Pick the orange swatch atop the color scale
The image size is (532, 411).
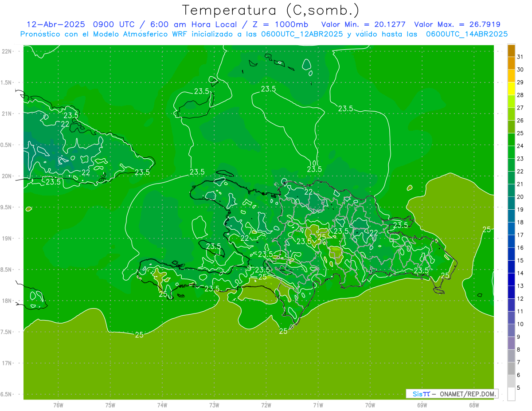[511, 51]
